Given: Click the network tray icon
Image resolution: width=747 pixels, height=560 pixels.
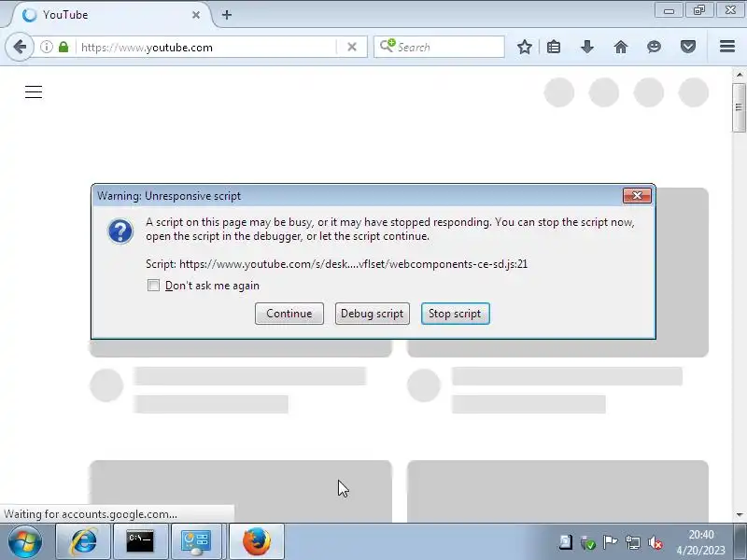Looking at the screenshot, I should [633, 542].
